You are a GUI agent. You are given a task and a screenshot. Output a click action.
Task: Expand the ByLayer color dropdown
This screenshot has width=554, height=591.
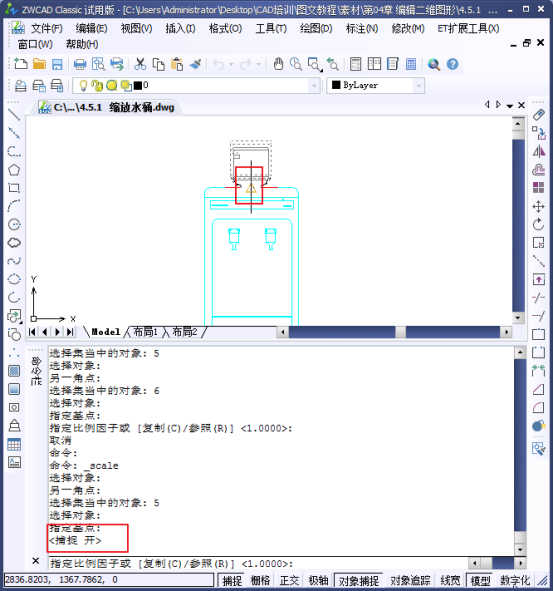pos(418,86)
